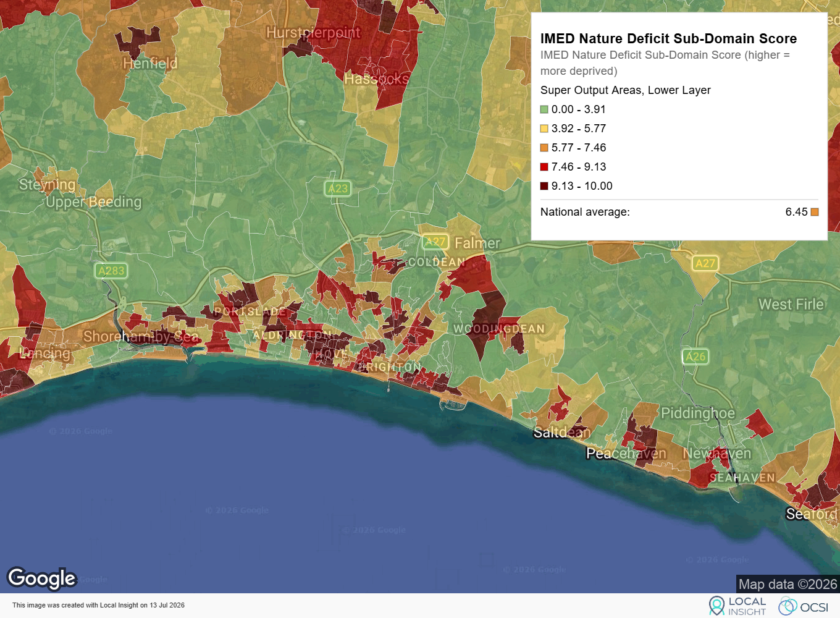Click the National average value 6.45
The width and height of the screenshot is (840, 618).
coord(796,212)
